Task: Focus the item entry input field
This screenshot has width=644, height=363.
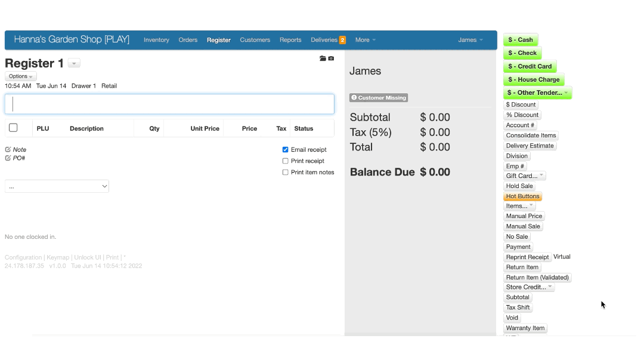Action: point(169,104)
